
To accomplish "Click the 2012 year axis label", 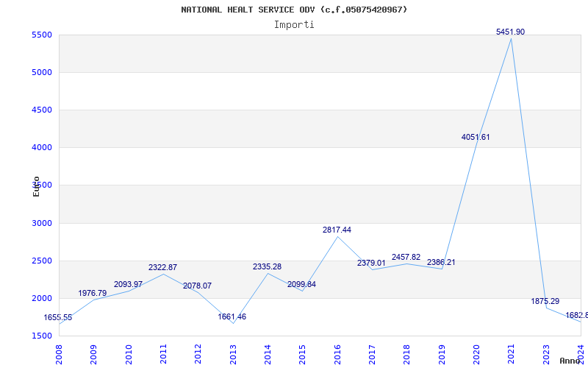I will (x=198, y=354).
